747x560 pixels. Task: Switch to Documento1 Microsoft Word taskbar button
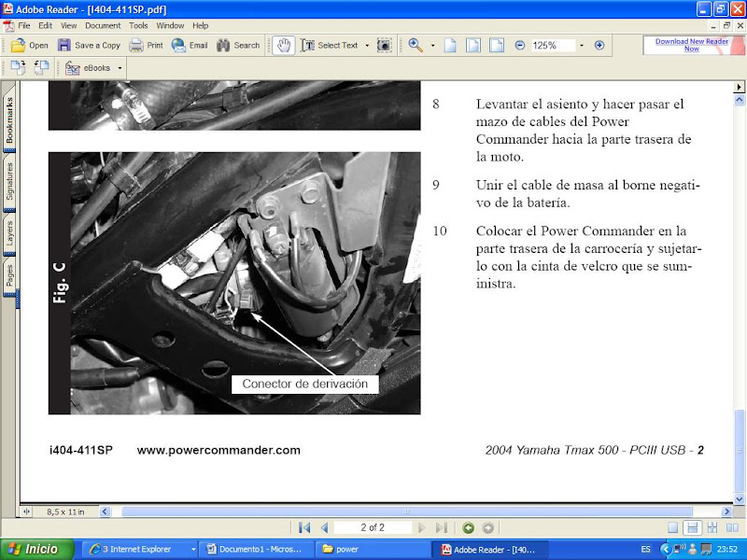tap(257, 549)
